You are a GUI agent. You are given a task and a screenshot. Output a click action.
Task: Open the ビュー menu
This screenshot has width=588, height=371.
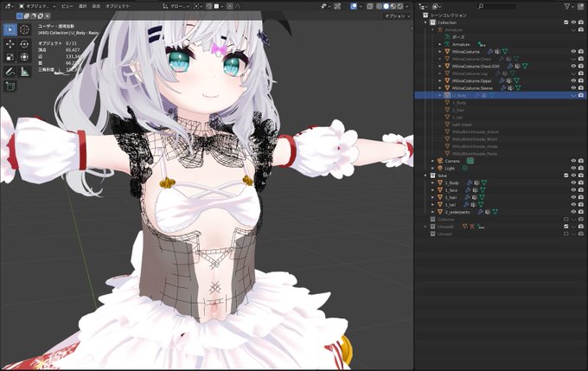click(67, 6)
